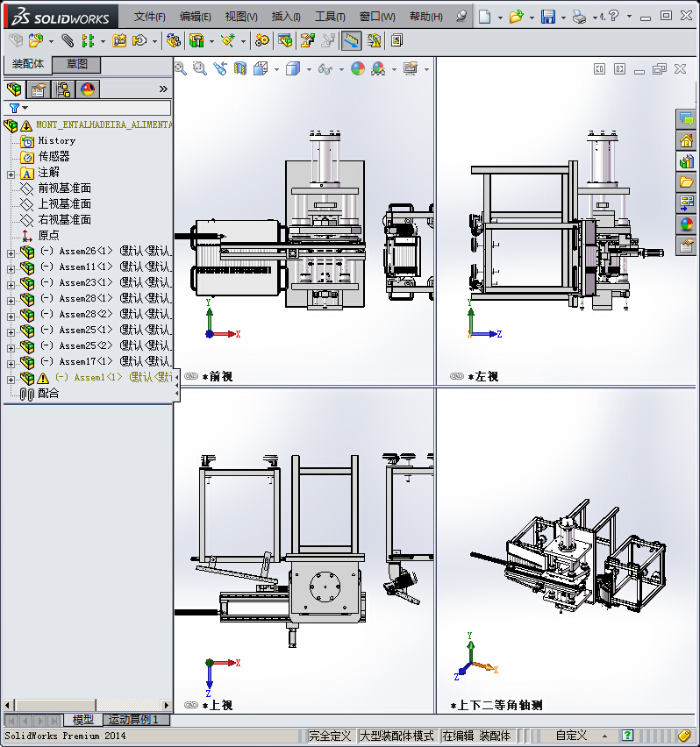Click Insert Components tool

[x=36, y=40]
